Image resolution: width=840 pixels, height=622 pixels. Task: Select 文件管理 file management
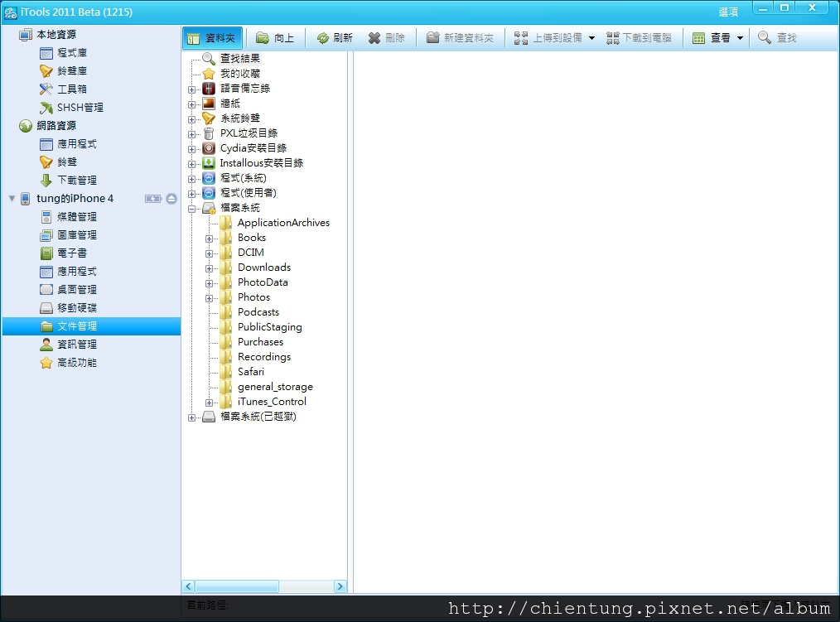91,325
